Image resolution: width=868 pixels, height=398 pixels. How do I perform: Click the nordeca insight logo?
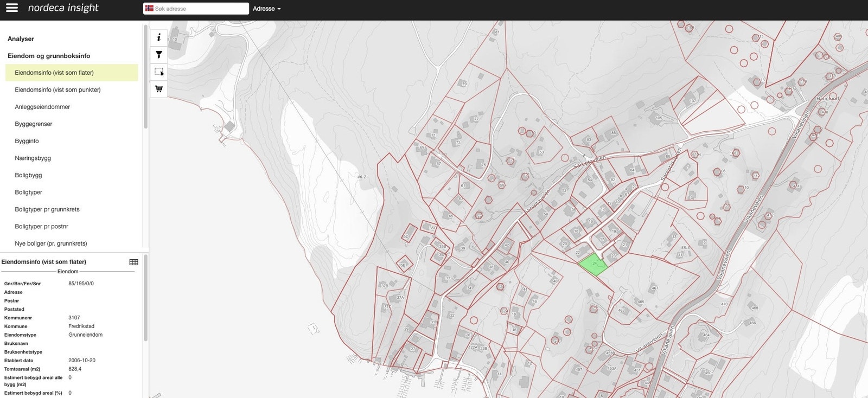click(63, 8)
